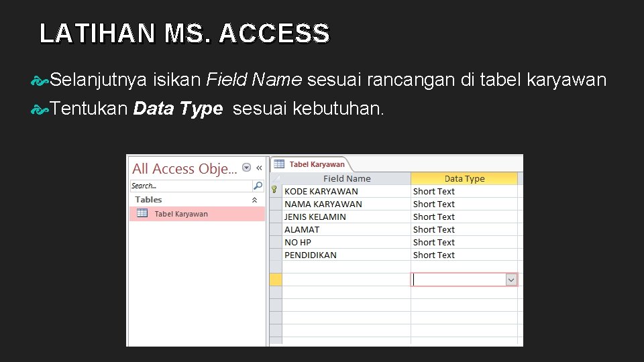Click the table icon beside Tabel Karyawan in the list
Image resolution: width=644 pixels, height=362 pixels.
(142, 213)
